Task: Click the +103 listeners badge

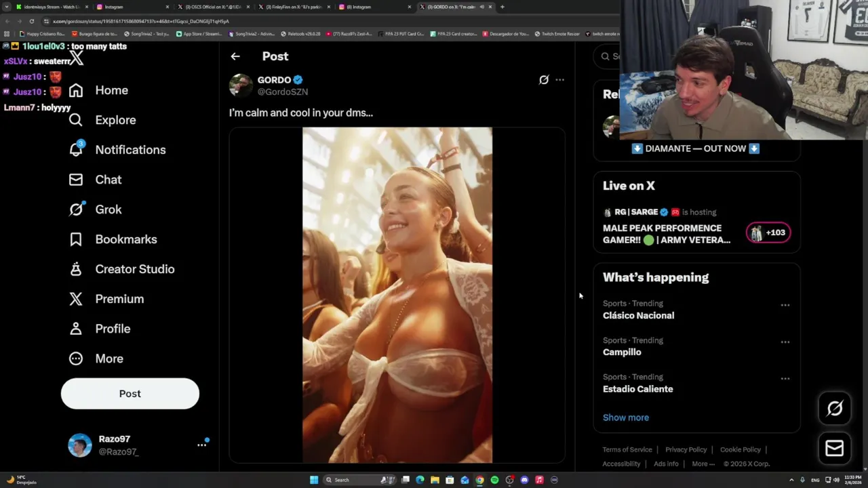Action: click(768, 232)
